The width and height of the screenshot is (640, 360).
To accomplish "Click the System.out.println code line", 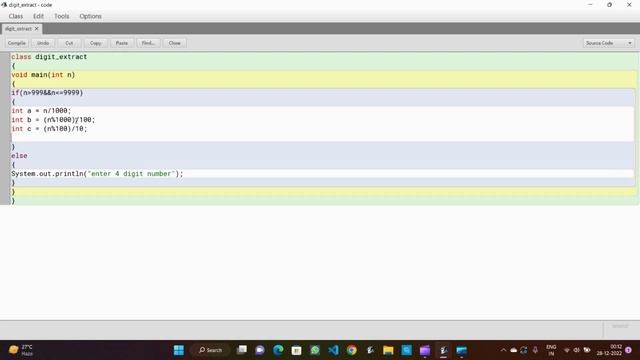I will pos(97,173).
